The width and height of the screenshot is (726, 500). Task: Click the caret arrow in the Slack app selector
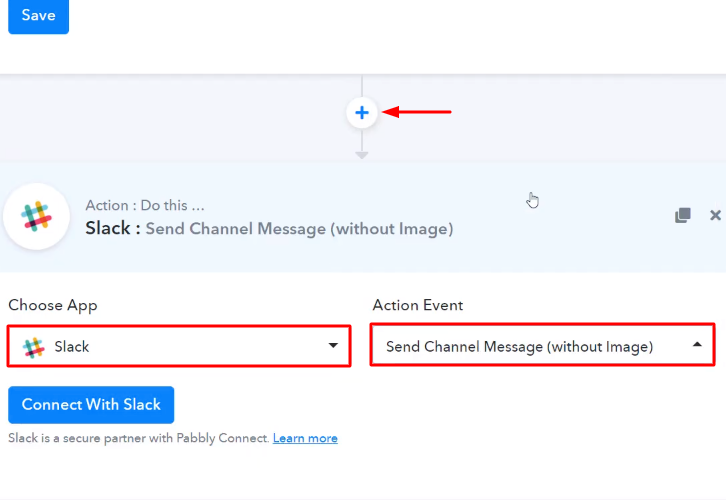[333, 345]
